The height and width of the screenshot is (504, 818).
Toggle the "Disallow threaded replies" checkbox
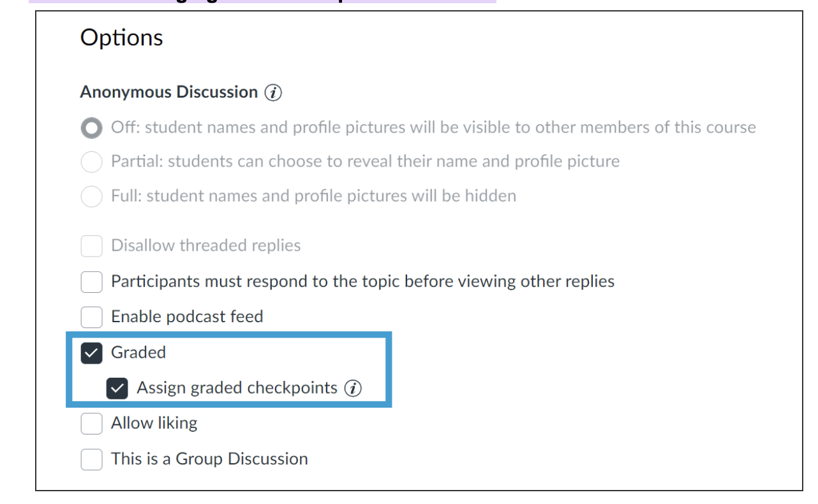pyautogui.click(x=91, y=246)
